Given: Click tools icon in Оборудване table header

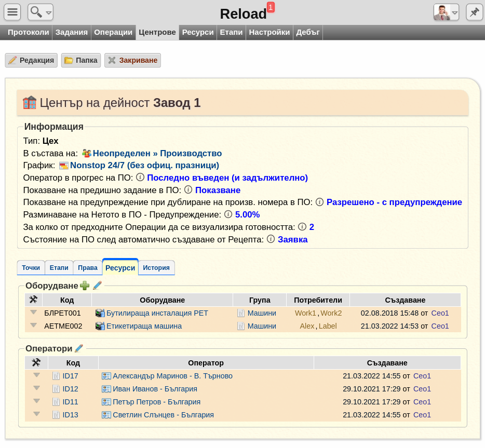Looking at the screenshot, I should pos(33,300).
